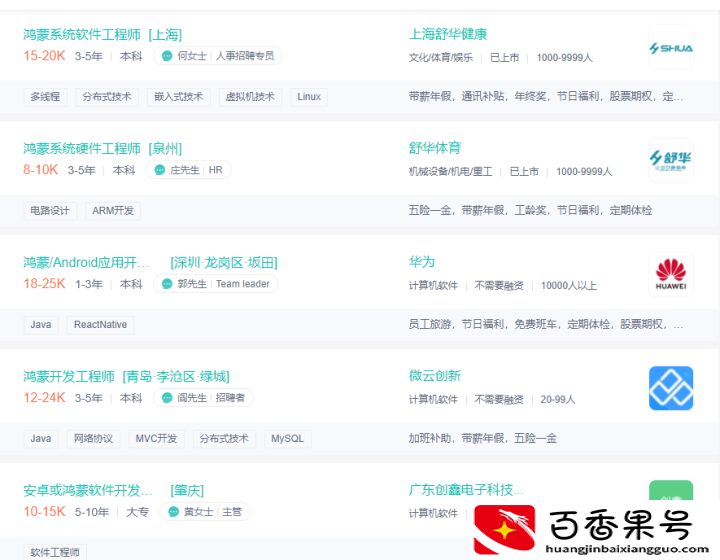The height and width of the screenshot is (560, 720).
Task: Select the 网络协议 tag
Action: [x=94, y=438]
